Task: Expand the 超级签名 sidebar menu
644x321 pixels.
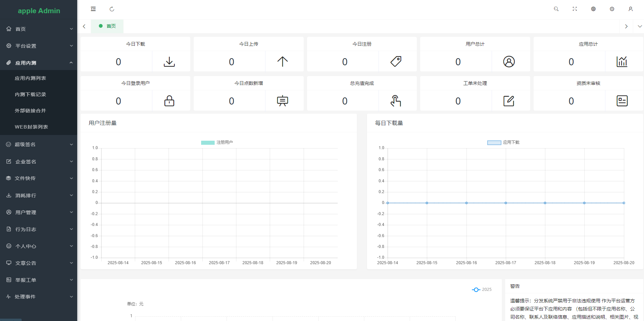Action: [x=39, y=144]
